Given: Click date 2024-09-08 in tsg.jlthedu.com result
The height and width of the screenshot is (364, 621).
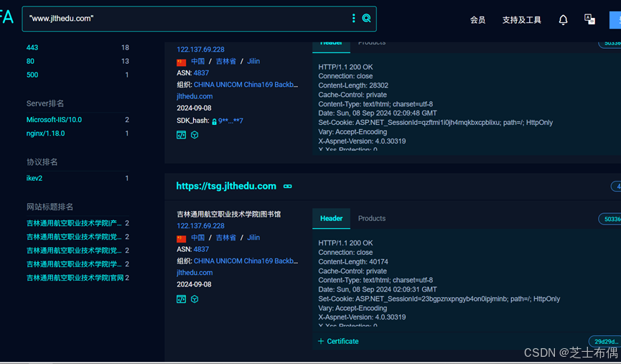Looking at the screenshot, I should coord(194,284).
